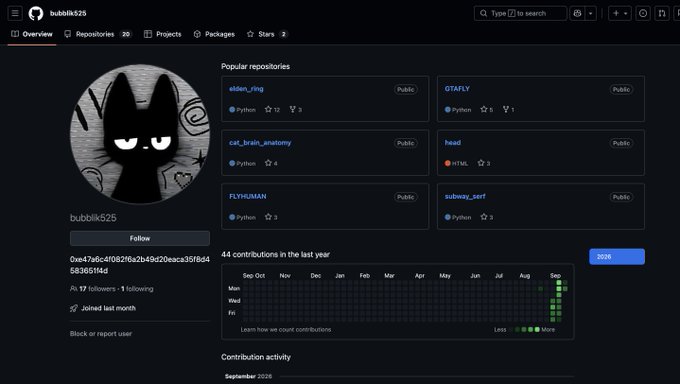Click the fork count on GTAFLY

tap(508, 109)
